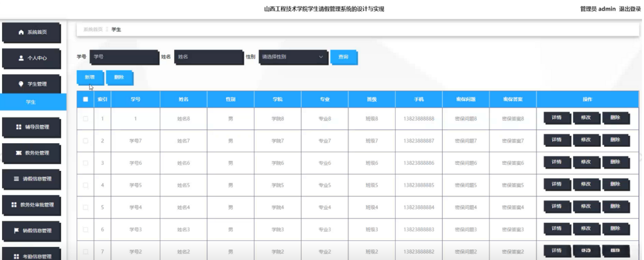Check the checkbox for 学号2 row
Screen dimensions: 644x260
tap(85, 251)
